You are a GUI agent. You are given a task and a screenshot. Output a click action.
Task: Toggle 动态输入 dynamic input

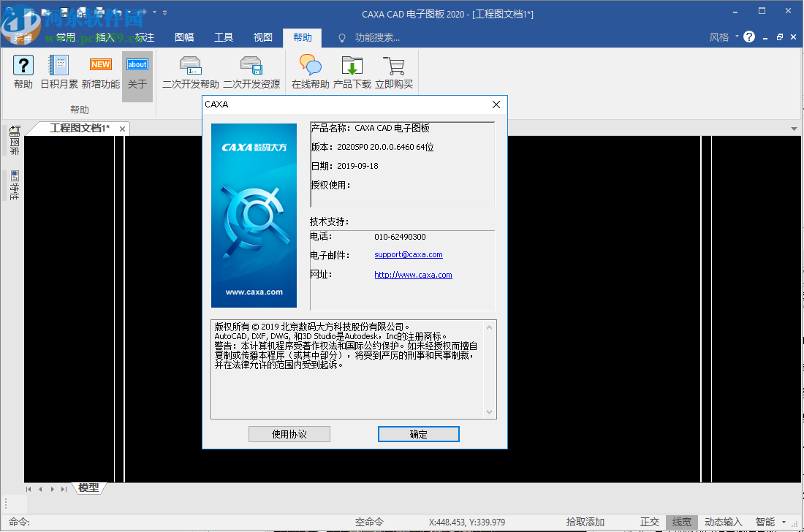(x=723, y=522)
